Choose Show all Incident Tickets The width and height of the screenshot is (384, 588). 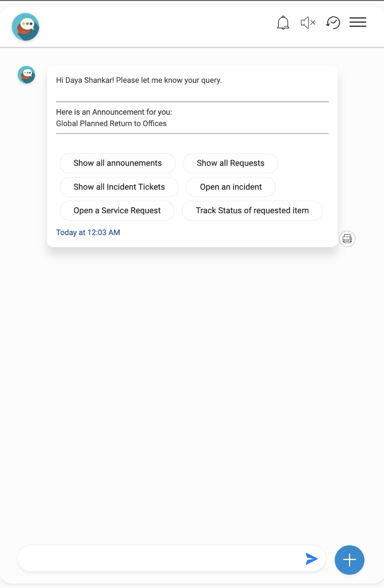[x=119, y=187]
